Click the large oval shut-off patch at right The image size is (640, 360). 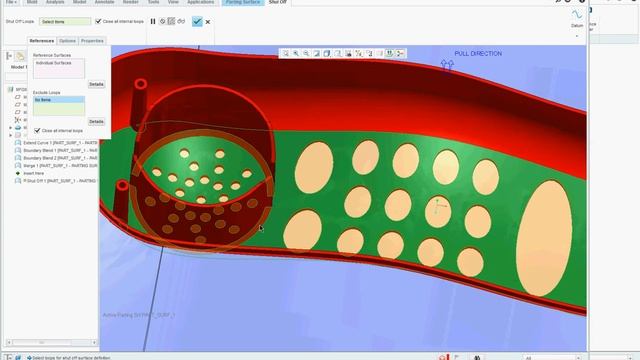click(544, 238)
